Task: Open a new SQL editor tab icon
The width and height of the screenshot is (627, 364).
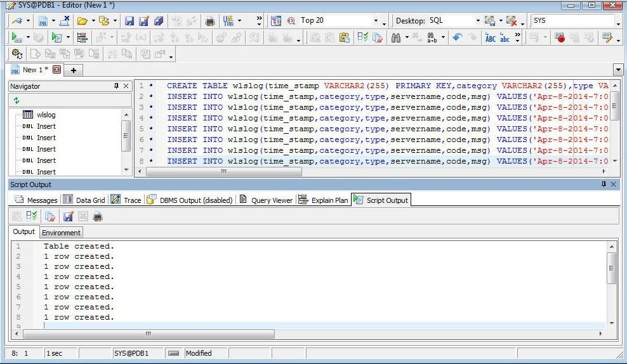Action: [x=43, y=21]
